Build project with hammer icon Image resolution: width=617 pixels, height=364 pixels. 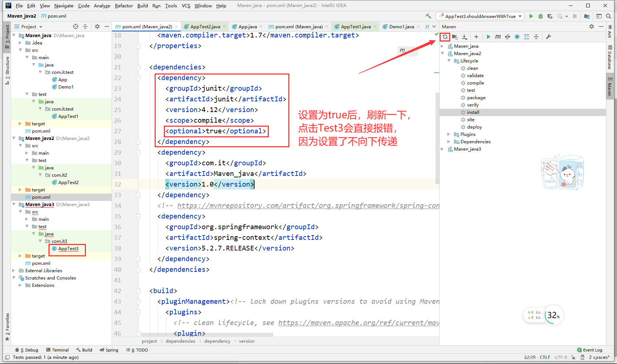tap(428, 16)
